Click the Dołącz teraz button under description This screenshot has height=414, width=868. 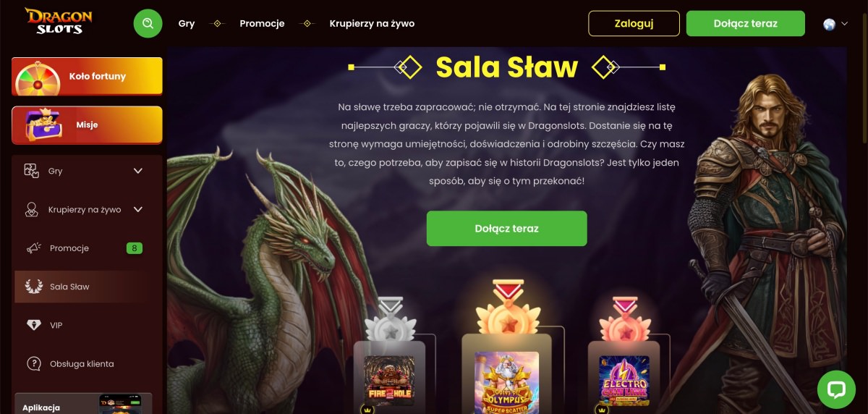click(x=506, y=229)
